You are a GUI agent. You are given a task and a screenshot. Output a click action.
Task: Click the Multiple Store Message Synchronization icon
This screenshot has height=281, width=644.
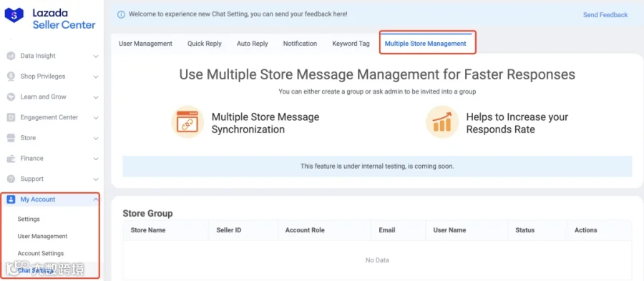187,122
